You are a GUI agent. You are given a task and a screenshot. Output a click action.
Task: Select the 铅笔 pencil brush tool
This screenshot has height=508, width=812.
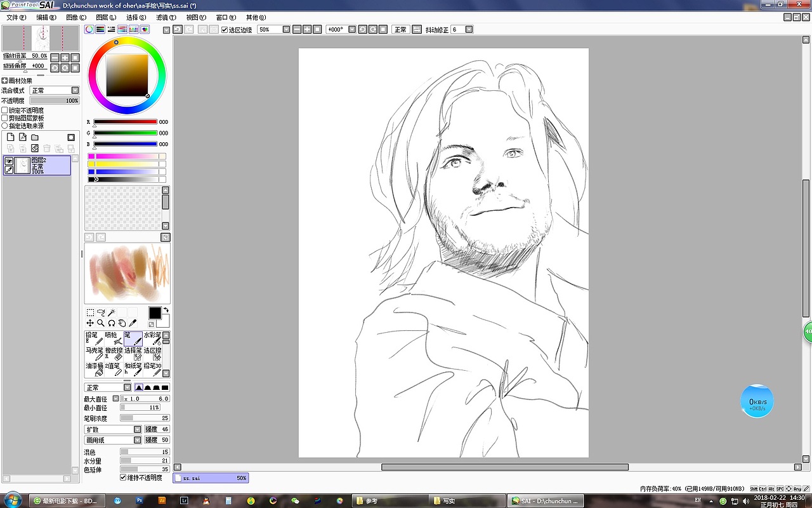[95, 338]
